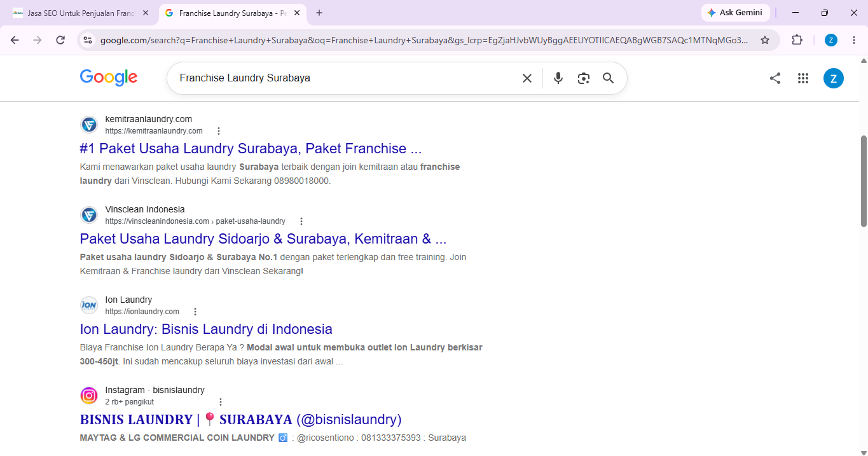Viewport: 868px width, 456px height.
Task: Open options for Vinsclean Indonesia result
Action: [301, 221]
